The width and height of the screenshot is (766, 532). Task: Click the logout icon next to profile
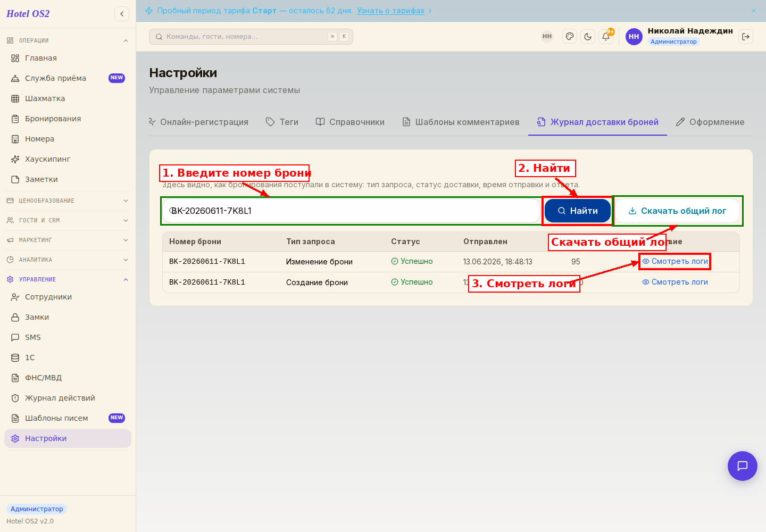coord(746,37)
